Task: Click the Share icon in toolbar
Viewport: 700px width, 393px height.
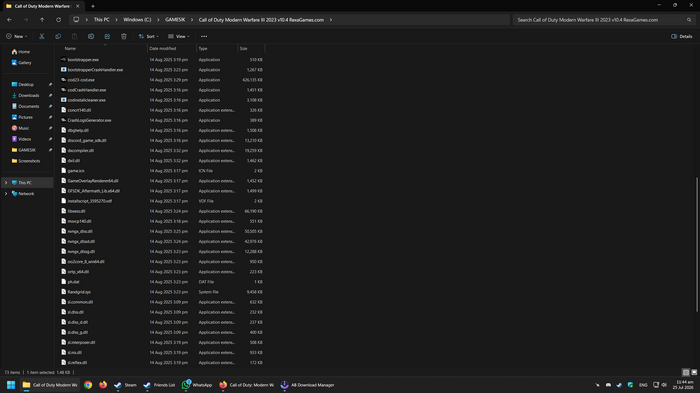Action: (x=107, y=36)
